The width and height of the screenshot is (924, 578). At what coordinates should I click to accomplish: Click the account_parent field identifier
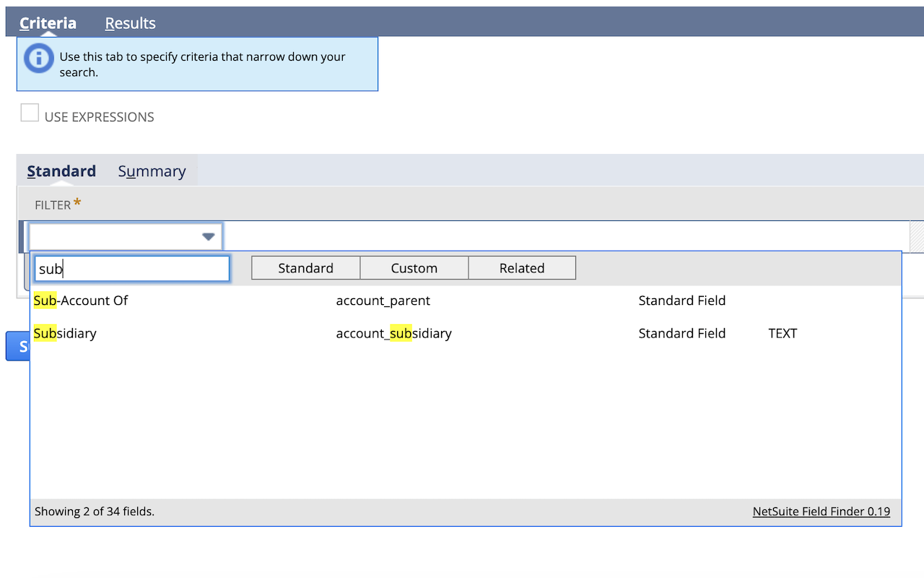[383, 301]
